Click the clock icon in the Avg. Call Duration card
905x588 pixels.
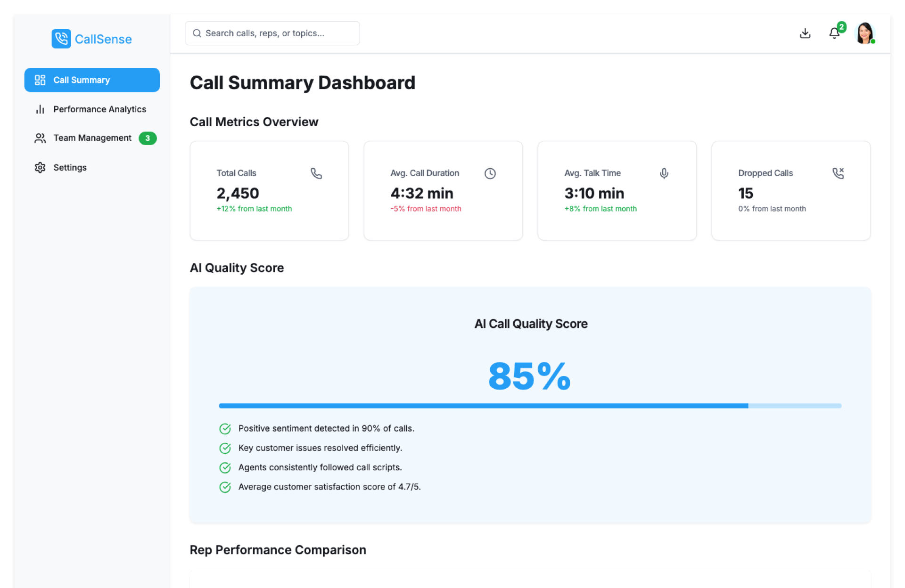[490, 173]
